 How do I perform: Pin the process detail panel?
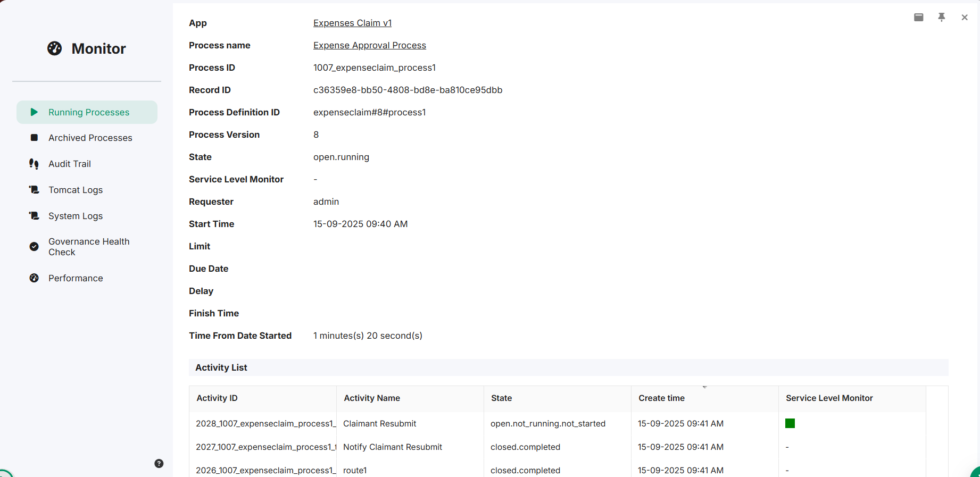(x=942, y=18)
